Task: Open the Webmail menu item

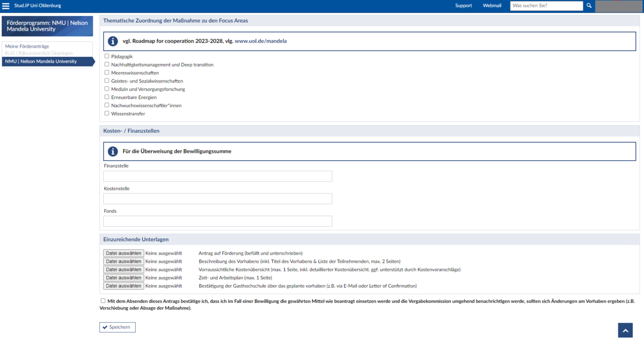Action: click(x=492, y=5)
